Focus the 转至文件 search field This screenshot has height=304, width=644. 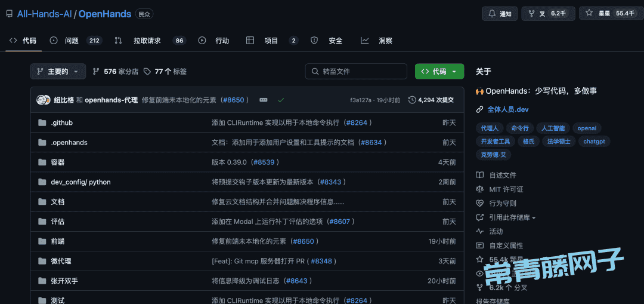pos(355,71)
